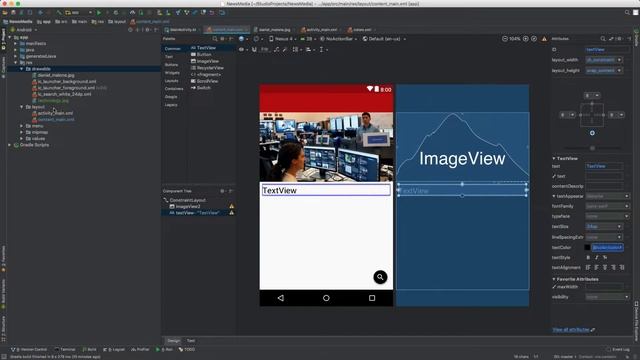Run the app with the green play button
The image size is (640, 360).
(99, 13)
